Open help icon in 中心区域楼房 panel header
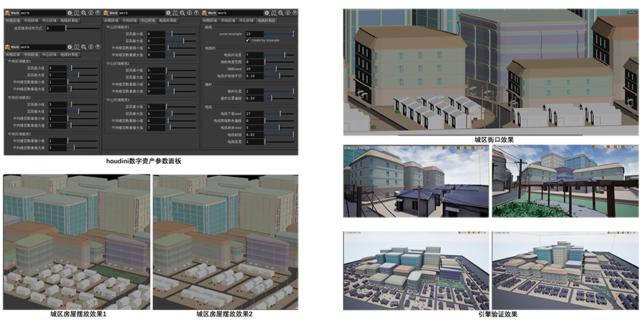The image size is (644, 320). tap(196, 13)
